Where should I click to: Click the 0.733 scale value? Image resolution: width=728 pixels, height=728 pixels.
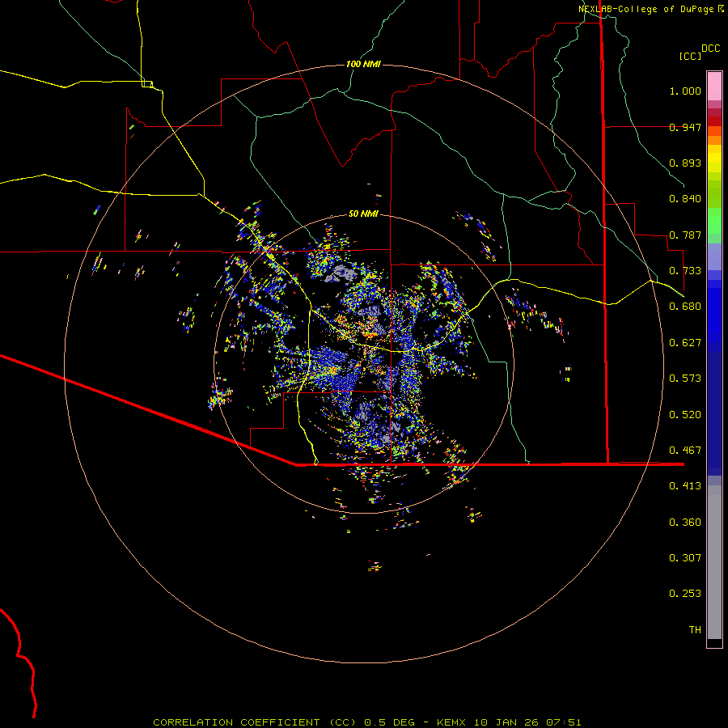(685, 271)
